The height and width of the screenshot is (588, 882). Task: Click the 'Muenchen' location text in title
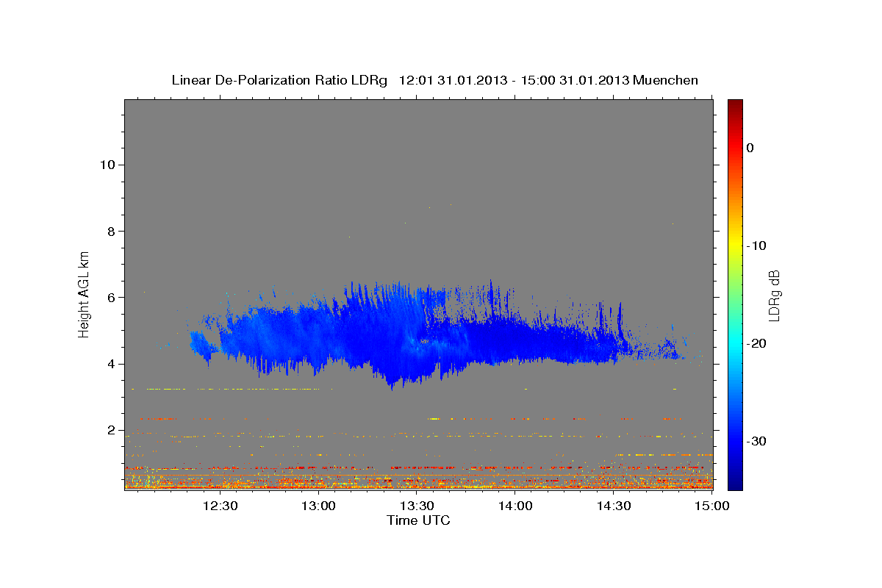coord(666,80)
